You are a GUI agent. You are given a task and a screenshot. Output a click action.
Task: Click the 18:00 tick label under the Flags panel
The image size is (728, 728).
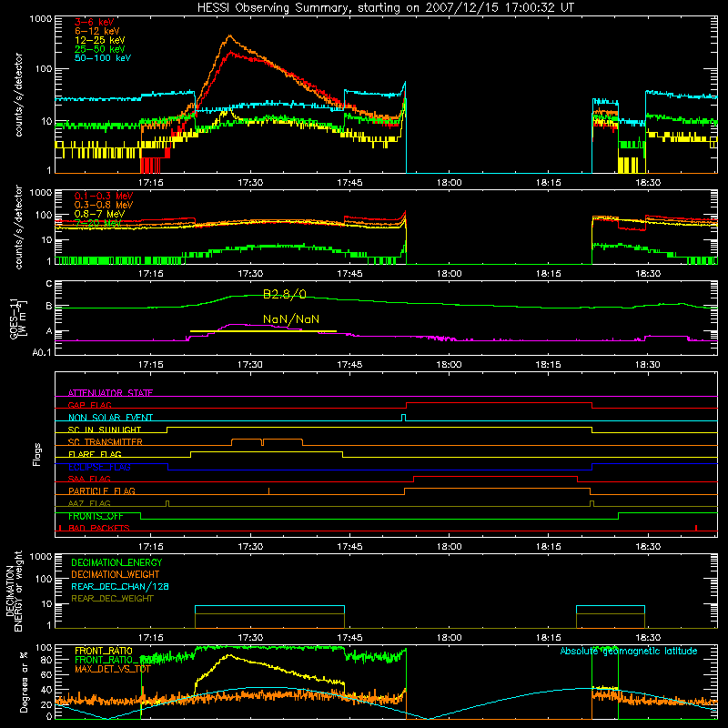[x=449, y=547]
